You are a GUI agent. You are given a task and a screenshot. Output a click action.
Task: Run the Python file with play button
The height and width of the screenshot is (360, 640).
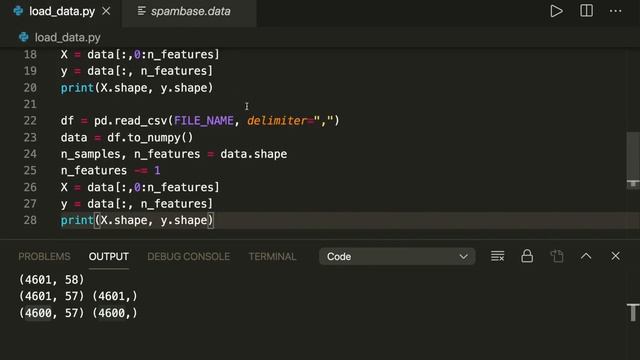click(556, 11)
